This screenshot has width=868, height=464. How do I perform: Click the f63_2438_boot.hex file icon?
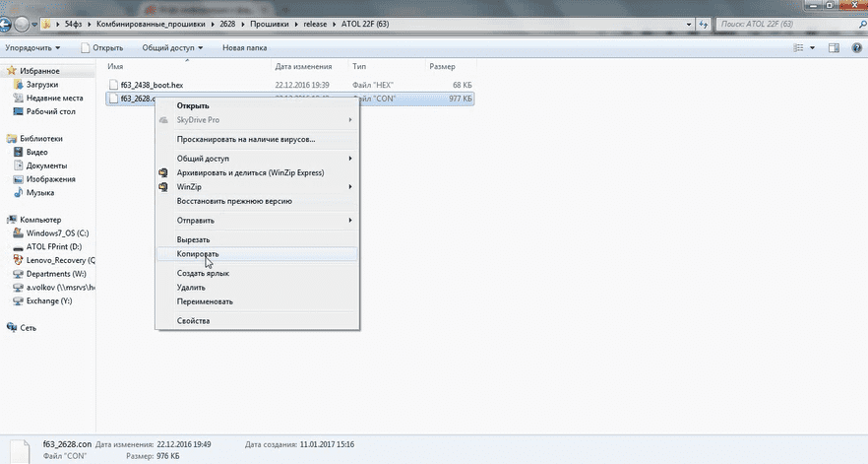113,85
